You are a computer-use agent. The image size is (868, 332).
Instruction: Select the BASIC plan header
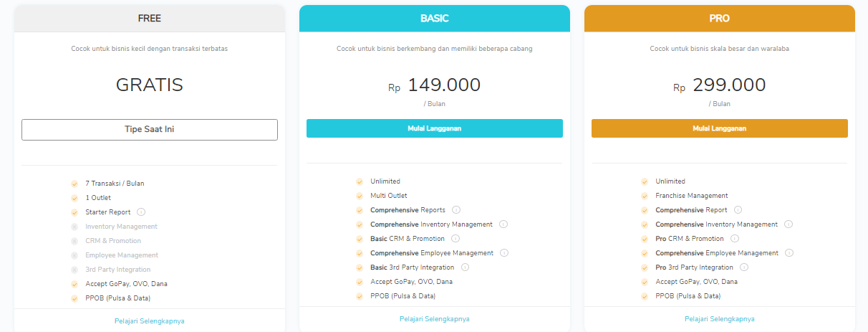(435, 19)
